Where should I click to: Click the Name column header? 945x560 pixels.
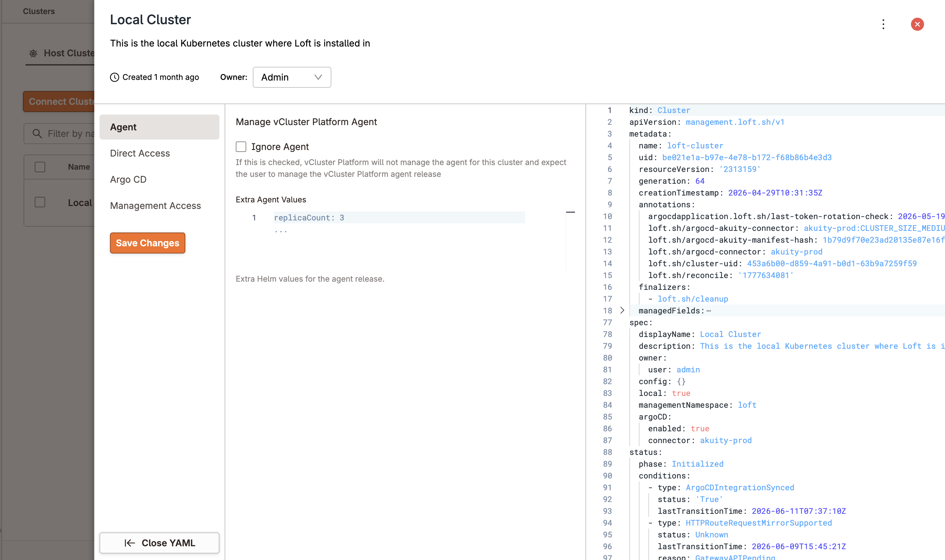click(x=79, y=167)
